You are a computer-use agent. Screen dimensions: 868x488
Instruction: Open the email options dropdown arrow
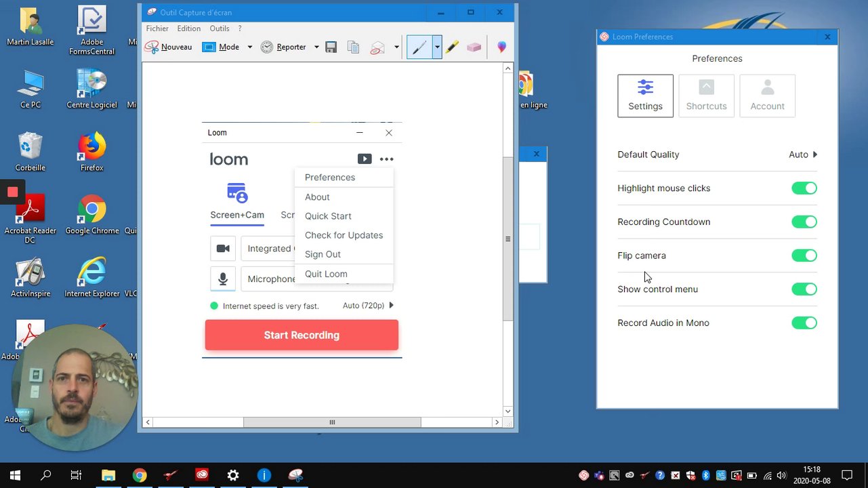click(396, 47)
